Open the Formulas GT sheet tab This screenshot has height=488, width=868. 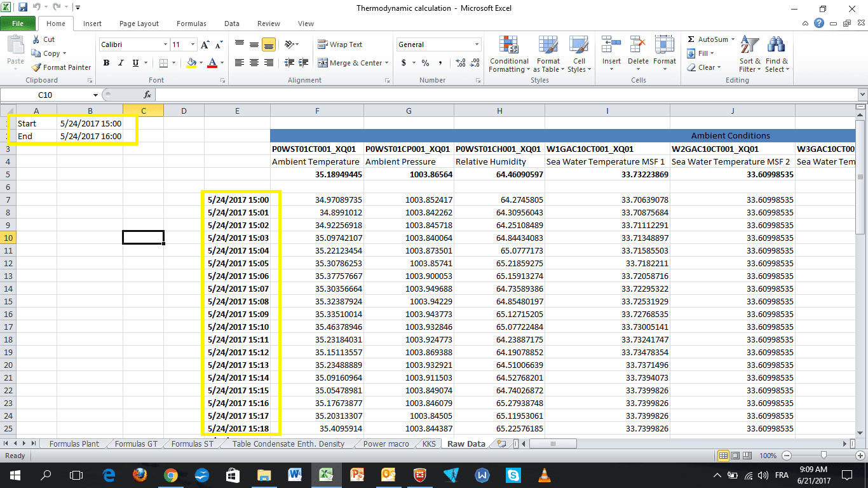click(136, 444)
